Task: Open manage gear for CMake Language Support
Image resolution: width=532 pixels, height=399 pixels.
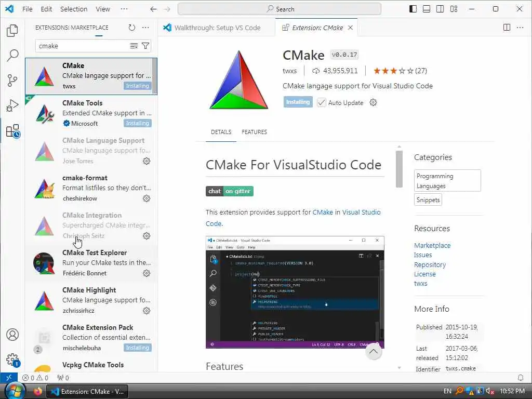Action: pyautogui.click(x=147, y=161)
